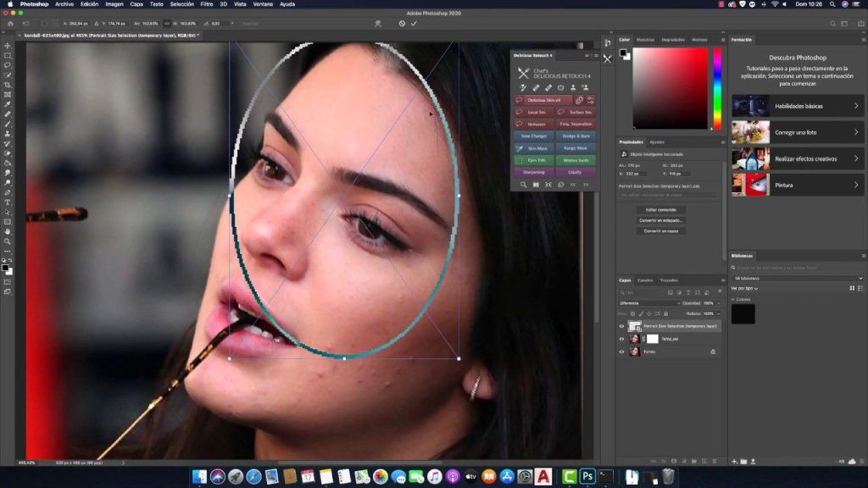Hide the Fondo layer

[x=621, y=351]
